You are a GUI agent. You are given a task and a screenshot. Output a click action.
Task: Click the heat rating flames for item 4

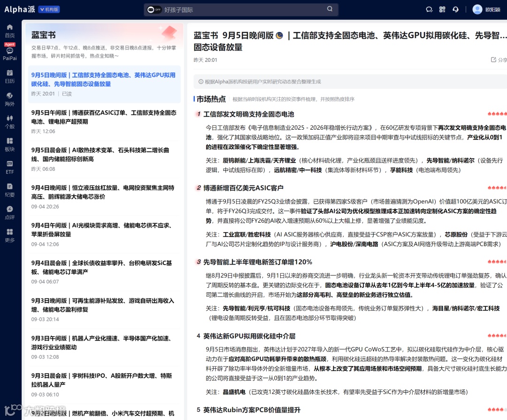pyautogui.click(x=497, y=335)
